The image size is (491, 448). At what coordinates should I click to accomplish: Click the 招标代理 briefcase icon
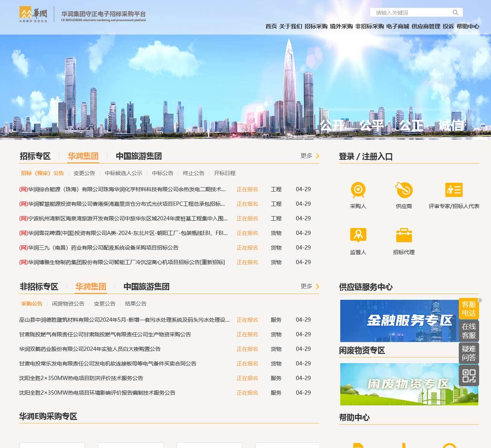pos(404,235)
